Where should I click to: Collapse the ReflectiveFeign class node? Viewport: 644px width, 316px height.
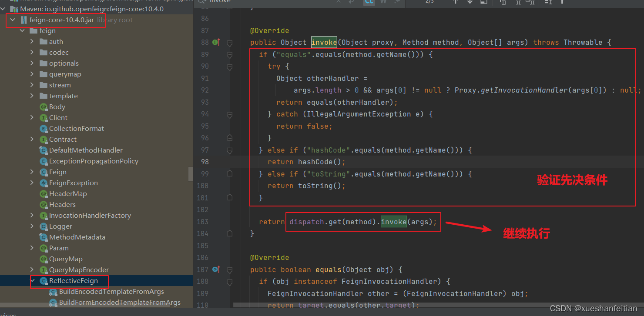point(32,281)
